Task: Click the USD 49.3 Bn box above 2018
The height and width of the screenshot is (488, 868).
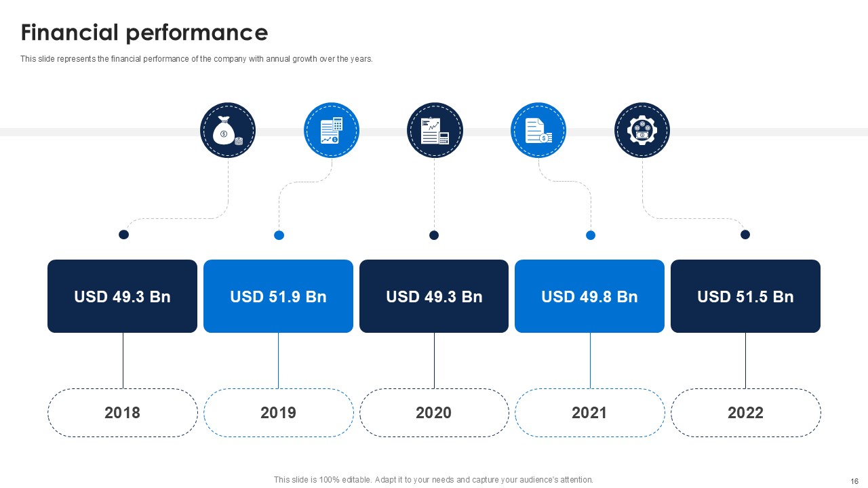Action: (122, 296)
